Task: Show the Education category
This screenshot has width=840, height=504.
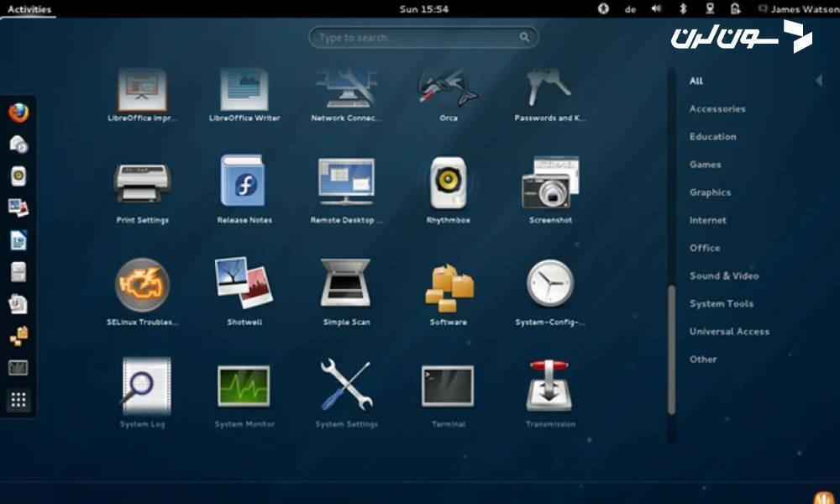Action: pos(712,137)
